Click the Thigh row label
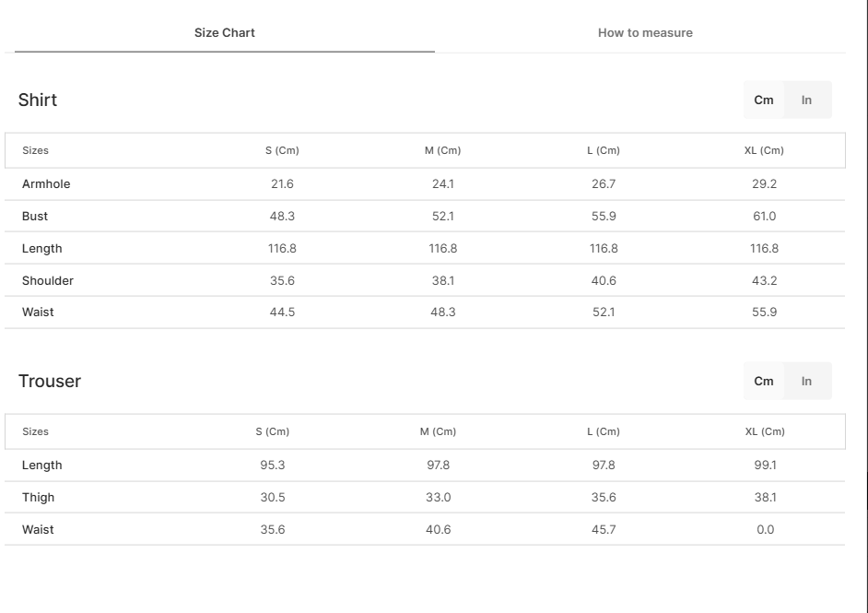Viewport: 868px width, 613px height. tap(39, 498)
